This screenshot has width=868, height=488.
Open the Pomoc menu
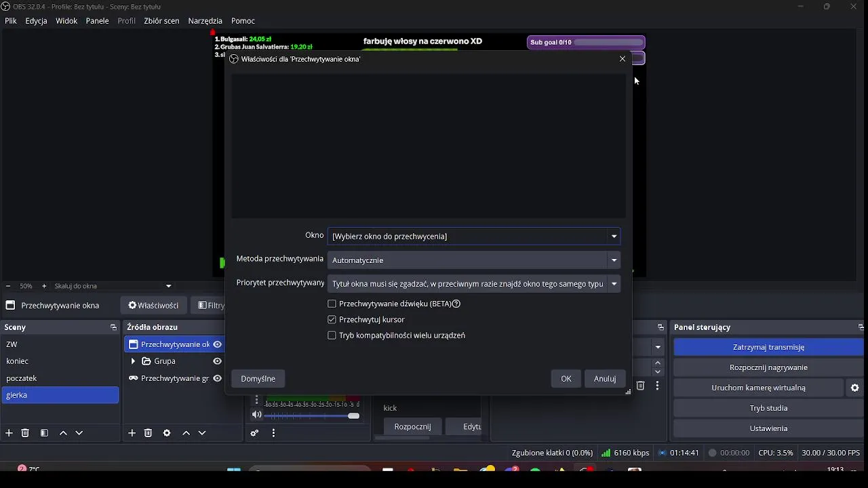point(243,21)
